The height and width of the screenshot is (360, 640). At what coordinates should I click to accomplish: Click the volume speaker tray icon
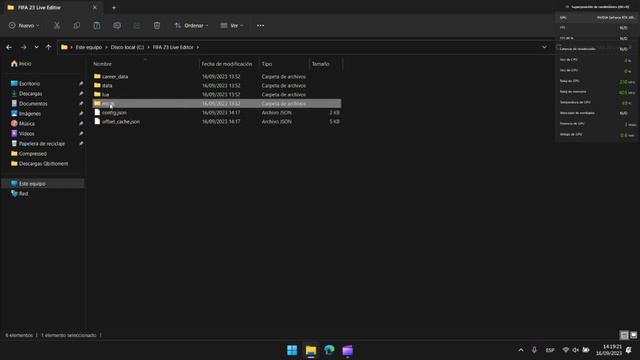pyautogui.click(x=576, y=350)
